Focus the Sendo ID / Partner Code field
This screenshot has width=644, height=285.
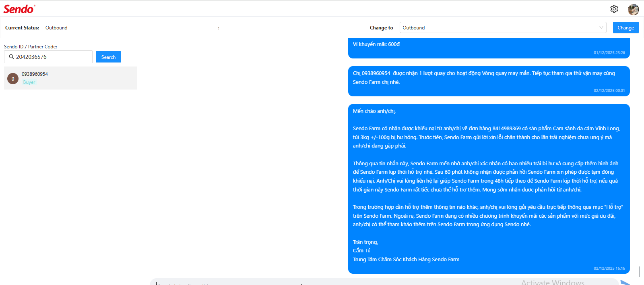coord(48,57)
